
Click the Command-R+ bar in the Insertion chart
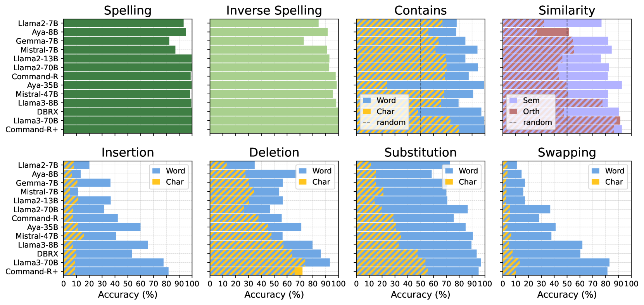116,272
